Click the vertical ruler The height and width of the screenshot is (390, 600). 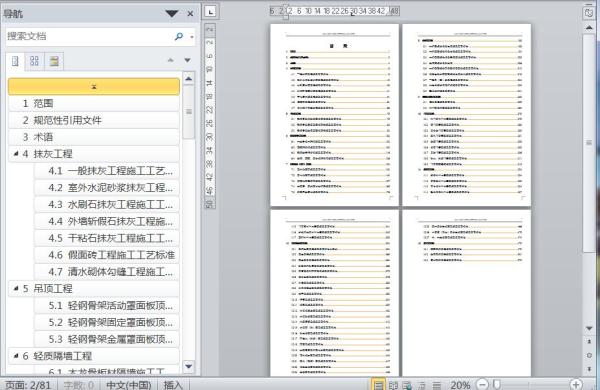(x=209, y=116)
